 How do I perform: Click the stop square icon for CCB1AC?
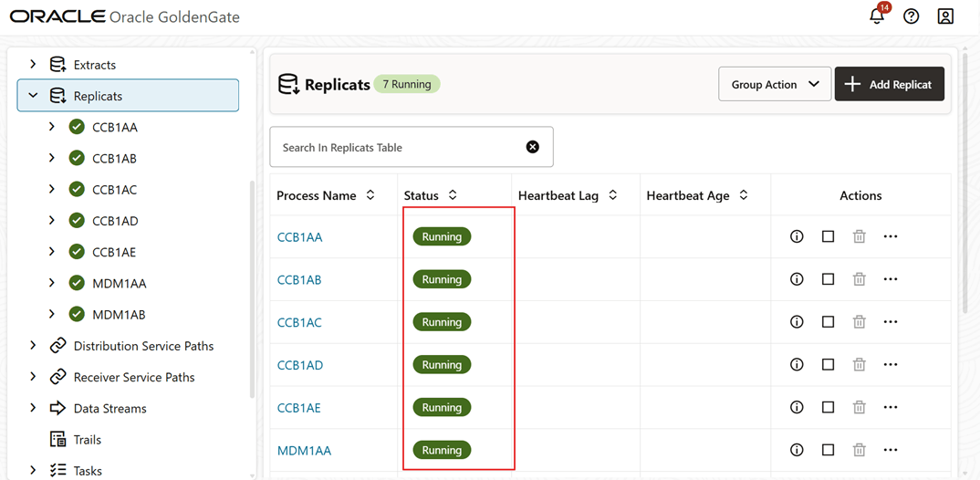coord(829,321)
